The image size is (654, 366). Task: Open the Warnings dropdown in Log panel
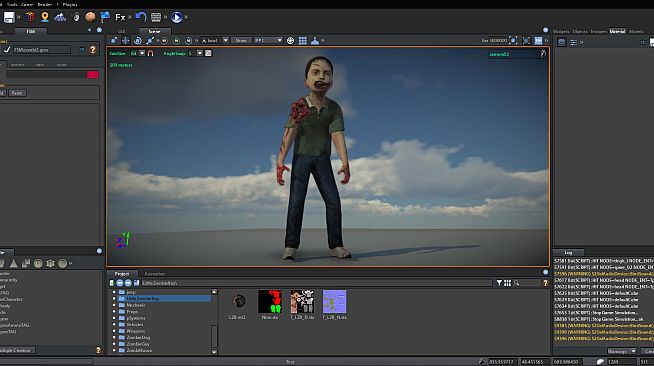(621, 351)
